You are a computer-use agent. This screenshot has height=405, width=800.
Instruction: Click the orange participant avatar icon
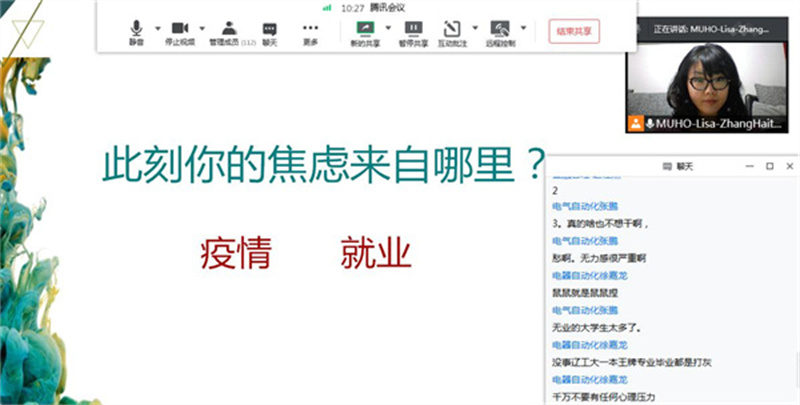(x=634, y=124)
